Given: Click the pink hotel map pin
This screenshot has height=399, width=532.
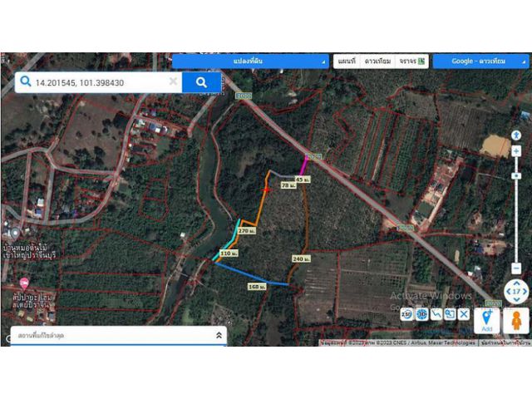Looking at the screenshot, I should pos(24,283).
